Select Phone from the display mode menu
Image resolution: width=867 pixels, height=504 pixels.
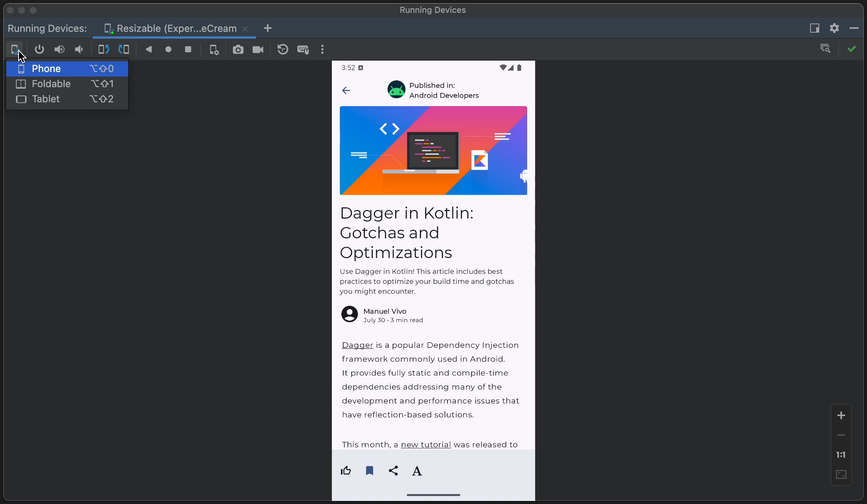point(46,69)
